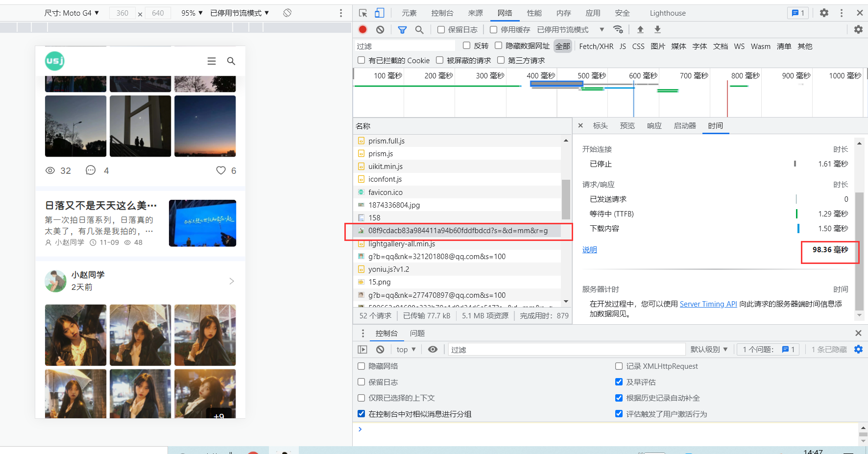Toggle the 隐藏数据网址 checkbox

(498, 46)
